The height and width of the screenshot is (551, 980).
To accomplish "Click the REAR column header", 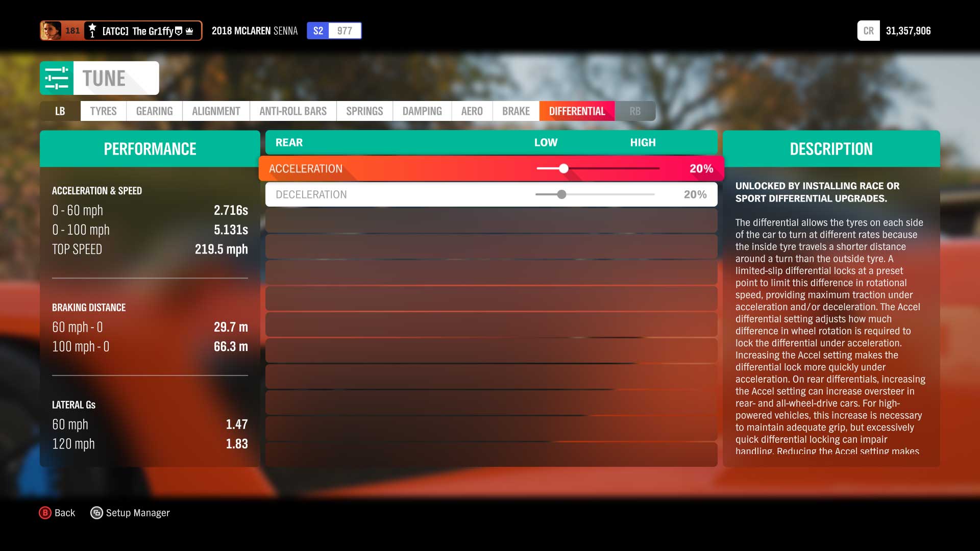I will point(289,142).
